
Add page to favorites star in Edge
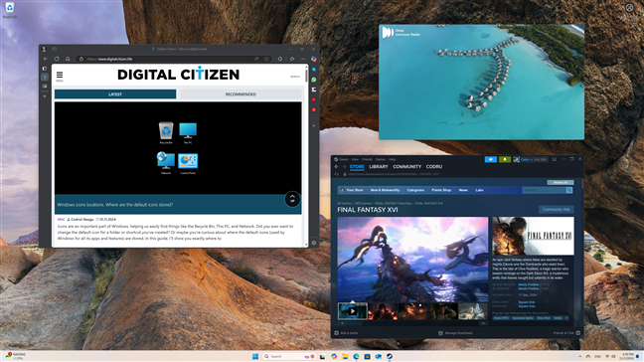click(x=266, y=59)
